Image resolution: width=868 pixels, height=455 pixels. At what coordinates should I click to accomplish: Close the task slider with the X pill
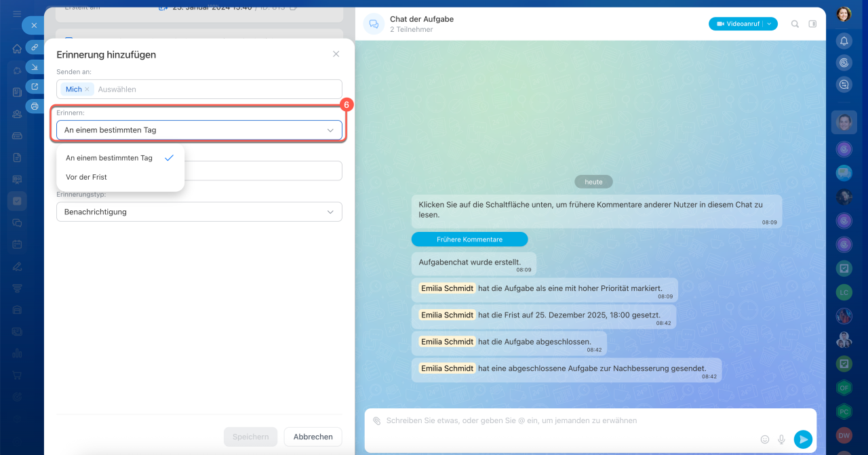point(34,25)
